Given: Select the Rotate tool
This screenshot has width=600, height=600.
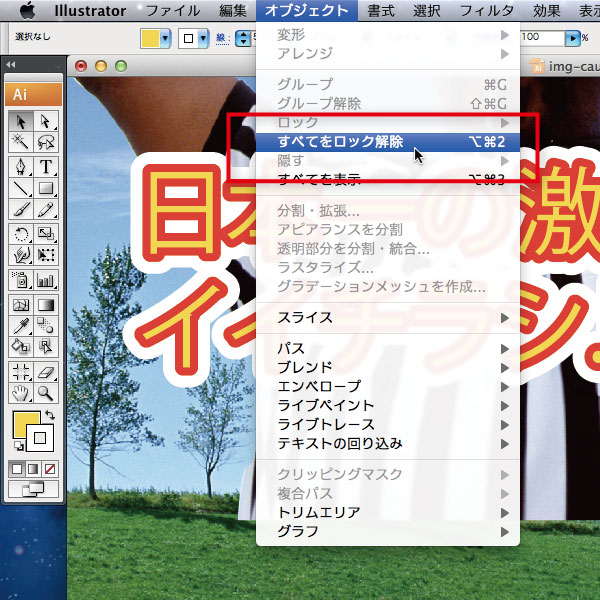Looking at the screenshot, I should click(21, 233).
